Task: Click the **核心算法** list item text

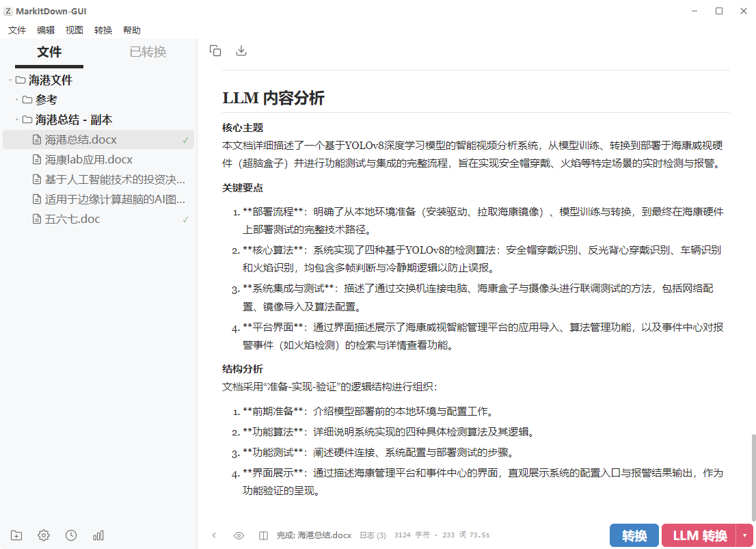Action: [482, 258]
